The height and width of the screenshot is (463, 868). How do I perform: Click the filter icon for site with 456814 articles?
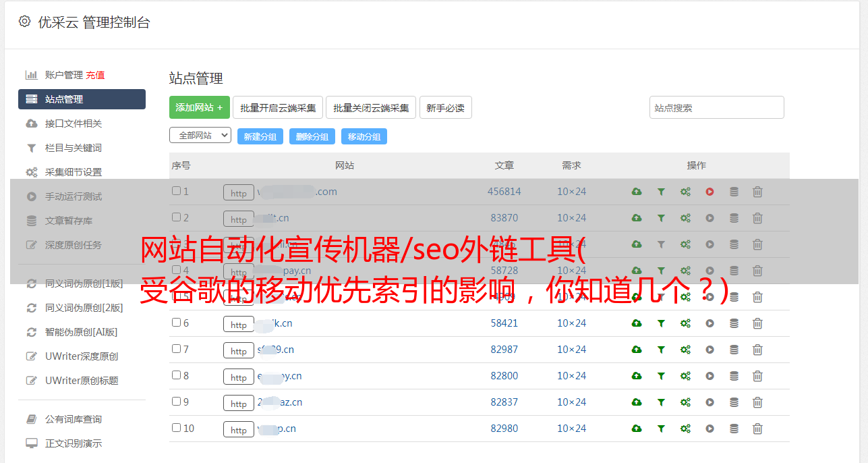pos(661,192)
